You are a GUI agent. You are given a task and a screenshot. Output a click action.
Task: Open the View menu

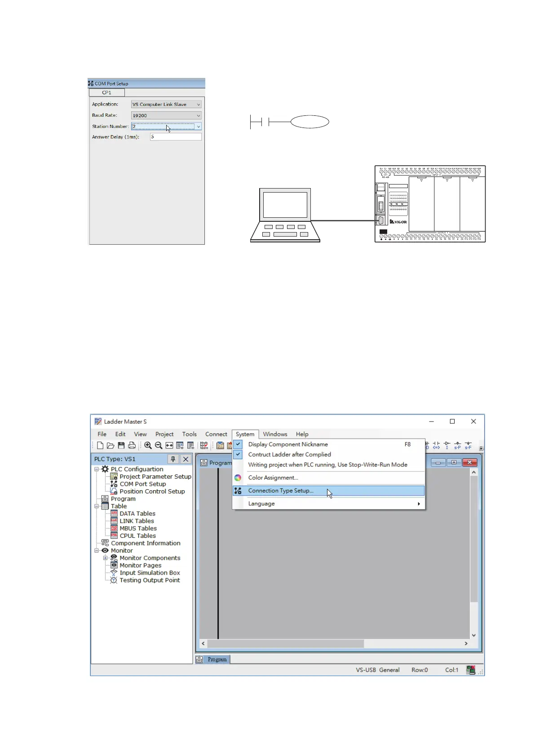tap(140, 434)
